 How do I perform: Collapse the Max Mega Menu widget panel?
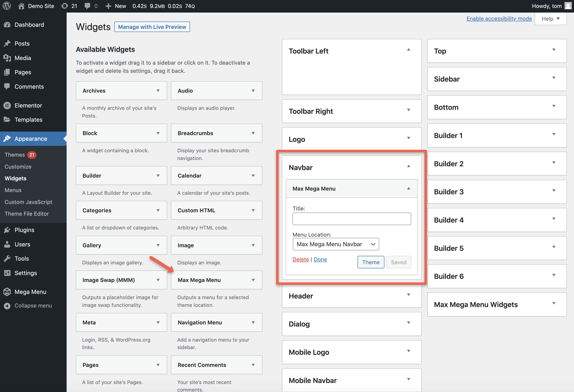(409, 188)
